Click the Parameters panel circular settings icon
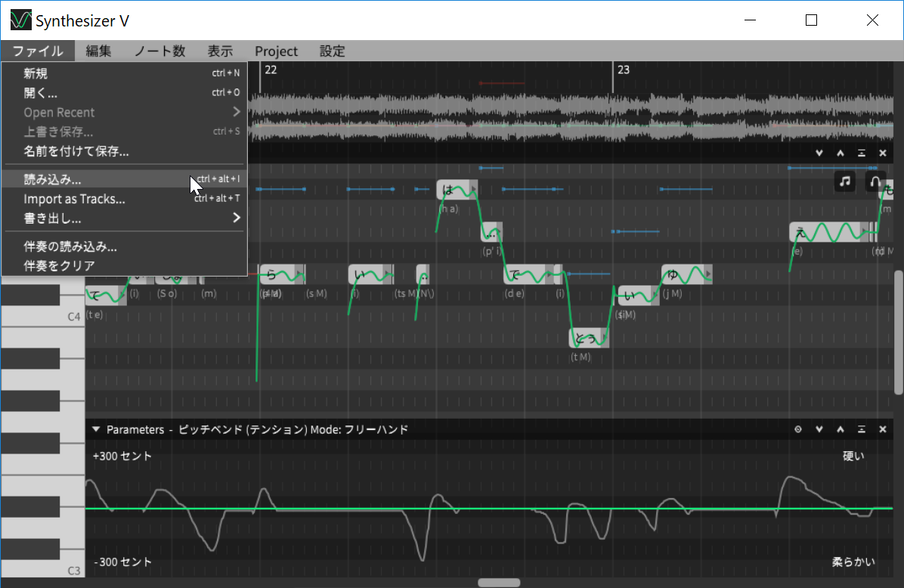 point(798,429)
